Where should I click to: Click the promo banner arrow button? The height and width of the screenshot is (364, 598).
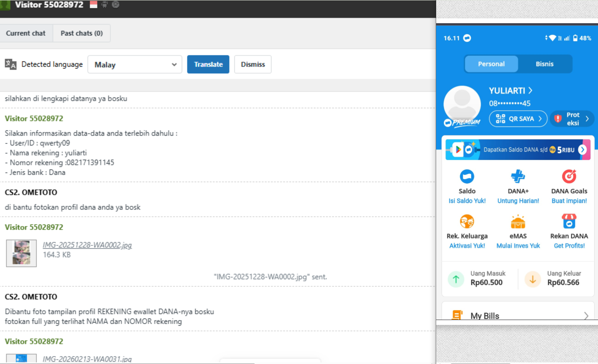[583, 150]
